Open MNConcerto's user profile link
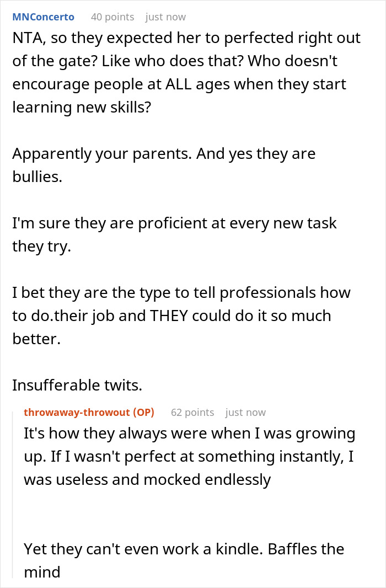Screen dimensions: 386x588 (x=43, y=17)
